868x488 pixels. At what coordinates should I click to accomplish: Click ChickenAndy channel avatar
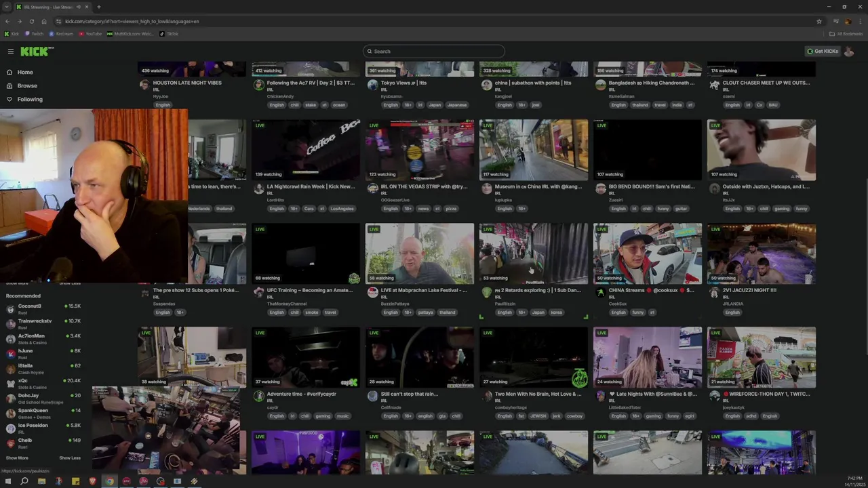(258, 85)
